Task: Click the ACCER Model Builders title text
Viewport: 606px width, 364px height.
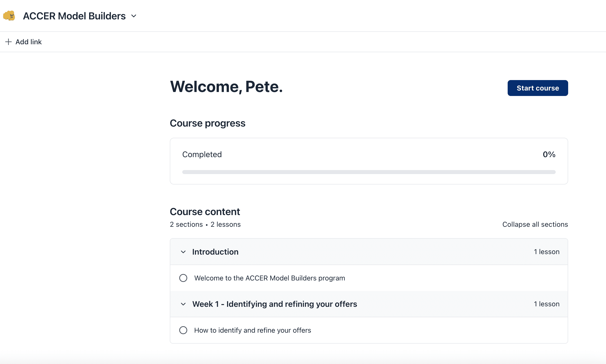Action: 74,16
